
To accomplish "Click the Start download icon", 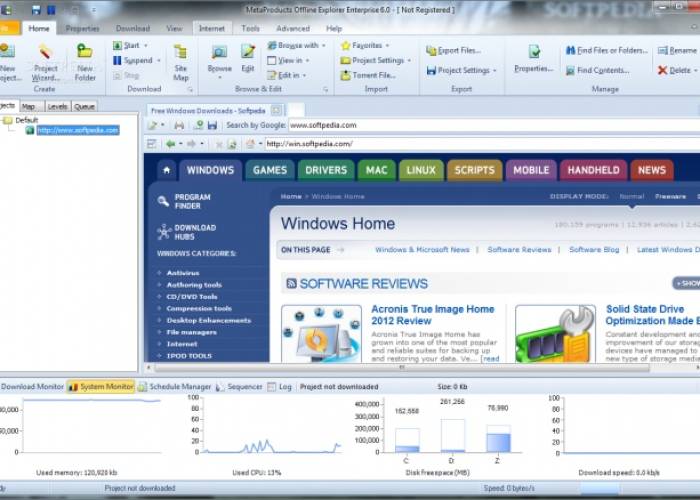I will (117, 46).
